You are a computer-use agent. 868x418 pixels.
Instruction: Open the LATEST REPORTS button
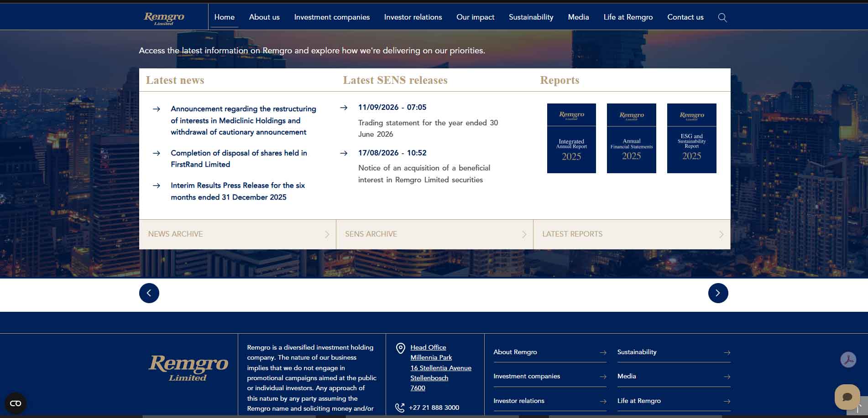tap(632, 234)
